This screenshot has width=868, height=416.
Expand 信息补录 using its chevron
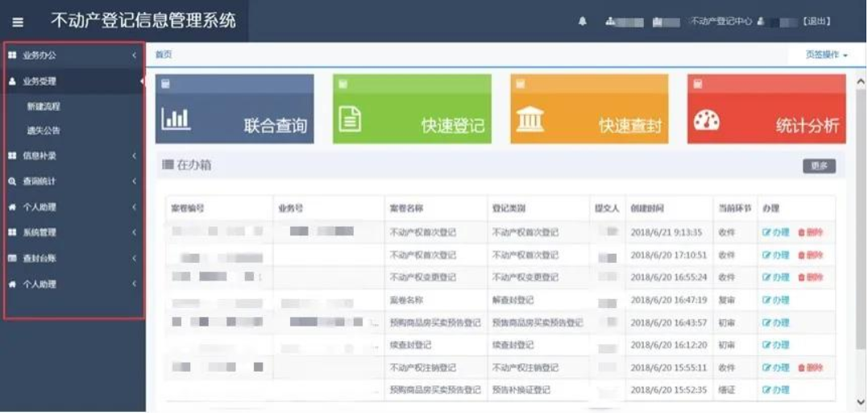coord(134,156)
